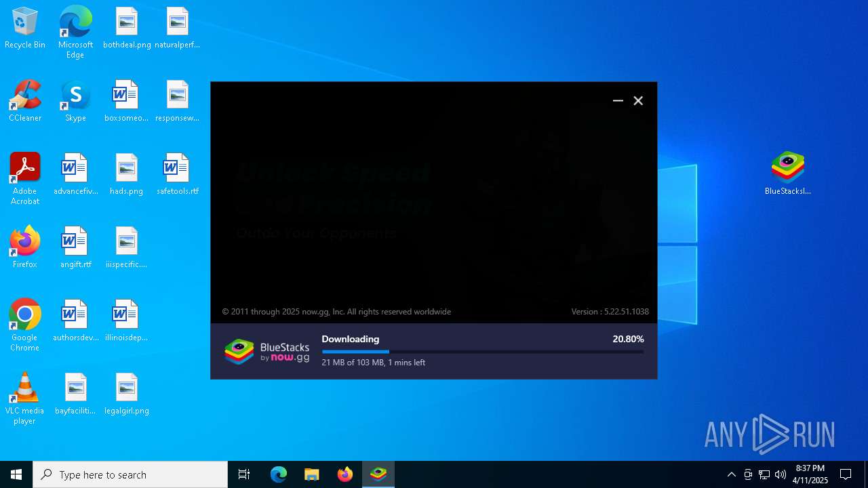
Task: Launch Microsoft Edge from desktop shortcut
Action: point(75,33)
